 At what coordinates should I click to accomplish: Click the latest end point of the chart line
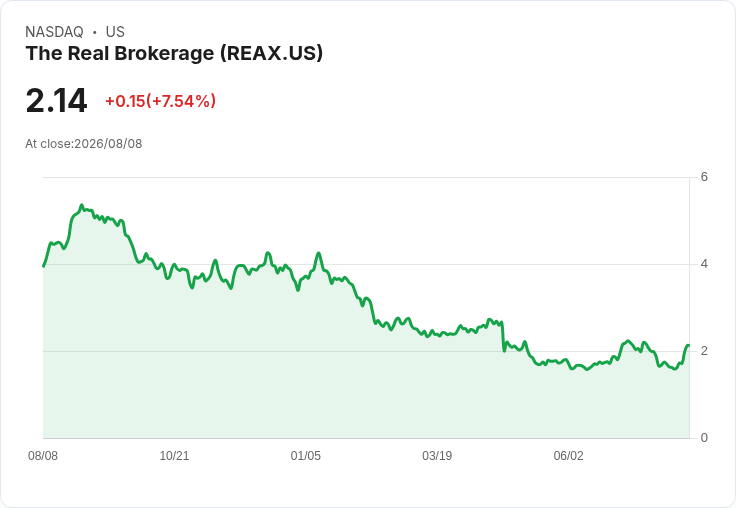click(x=688, y=346)
